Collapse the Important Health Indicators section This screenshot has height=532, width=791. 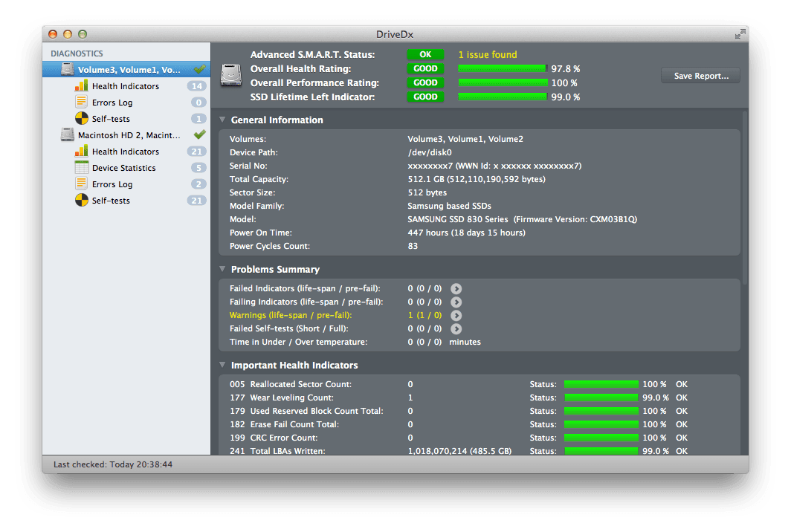222,366
